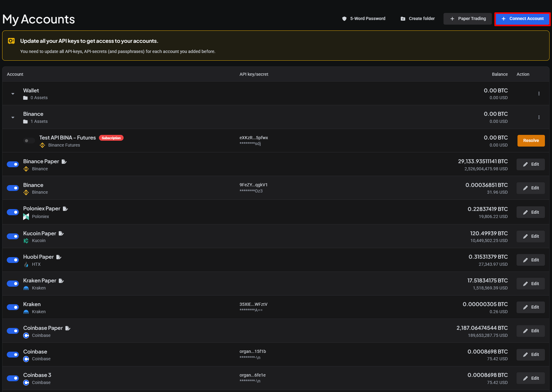Toggle the Coinbase account with key organ...15f1b

(13, 354)
